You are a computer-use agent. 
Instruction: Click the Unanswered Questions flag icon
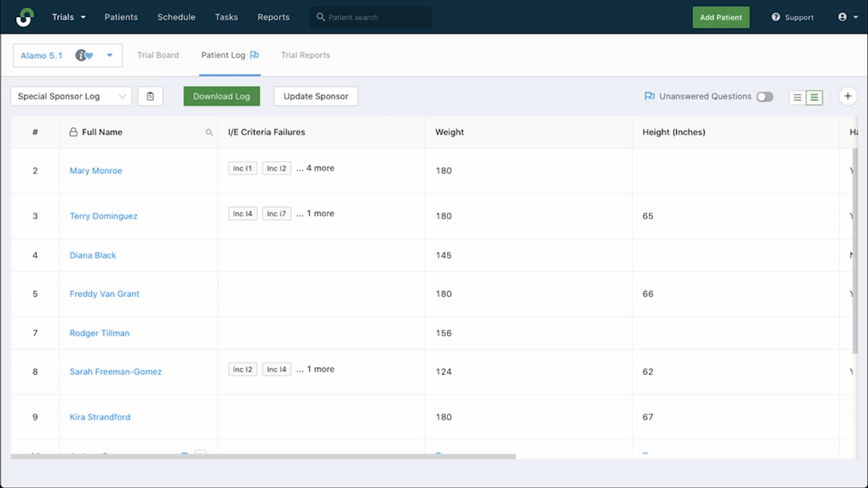click(x=650, y=96)
